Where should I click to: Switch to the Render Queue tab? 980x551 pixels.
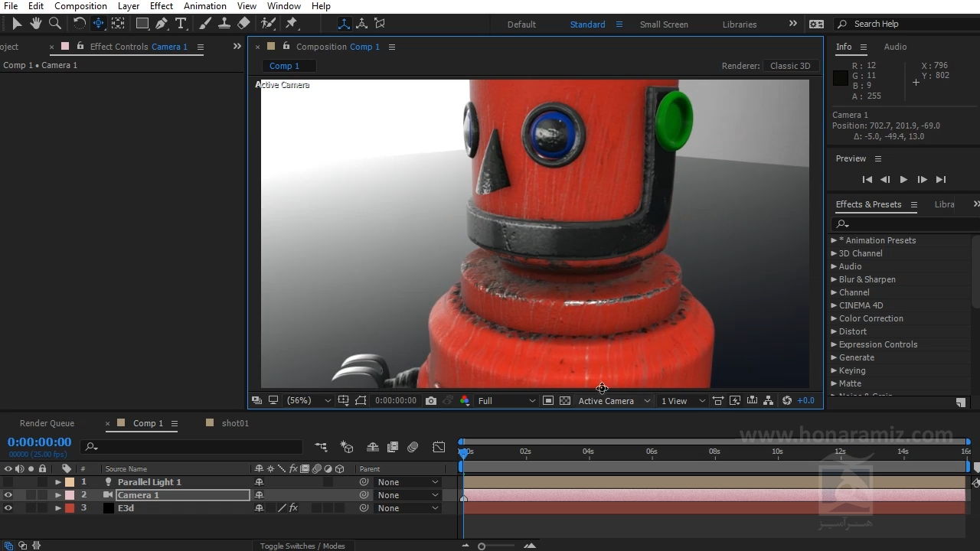(47, 423)
